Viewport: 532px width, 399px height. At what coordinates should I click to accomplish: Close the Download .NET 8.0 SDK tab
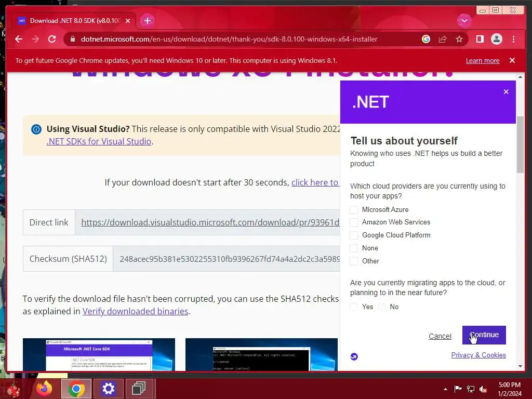coord(128,21)
